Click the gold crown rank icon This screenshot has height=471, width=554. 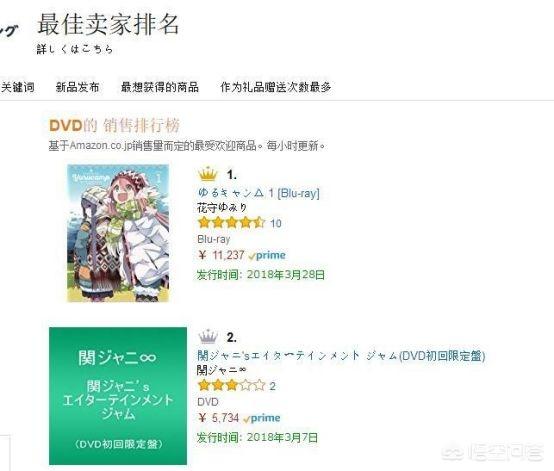click(x=207, y=174)
